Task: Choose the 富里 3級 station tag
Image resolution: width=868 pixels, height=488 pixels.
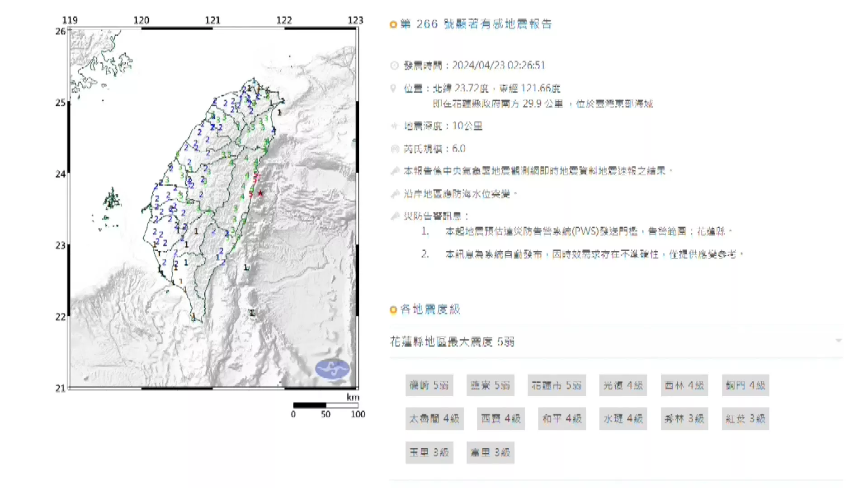Action: tap(491, 452)
